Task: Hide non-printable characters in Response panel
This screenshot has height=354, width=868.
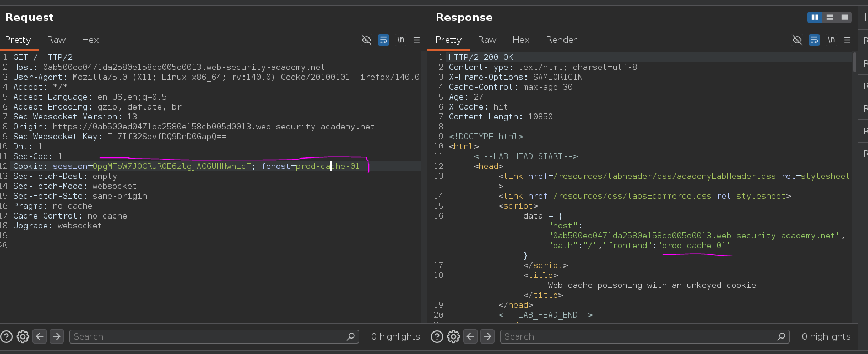Action: (797, 40)
